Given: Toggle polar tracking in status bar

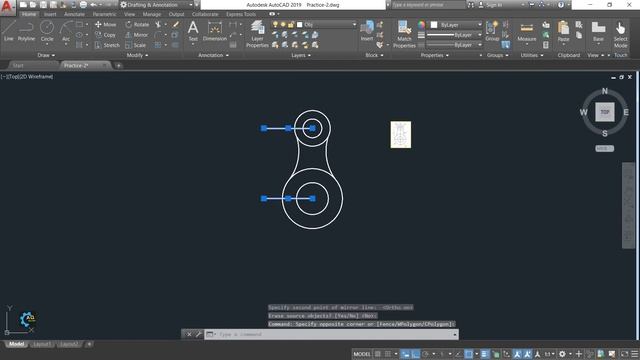Looking at the screenshot, I should [x=426, y=354].
